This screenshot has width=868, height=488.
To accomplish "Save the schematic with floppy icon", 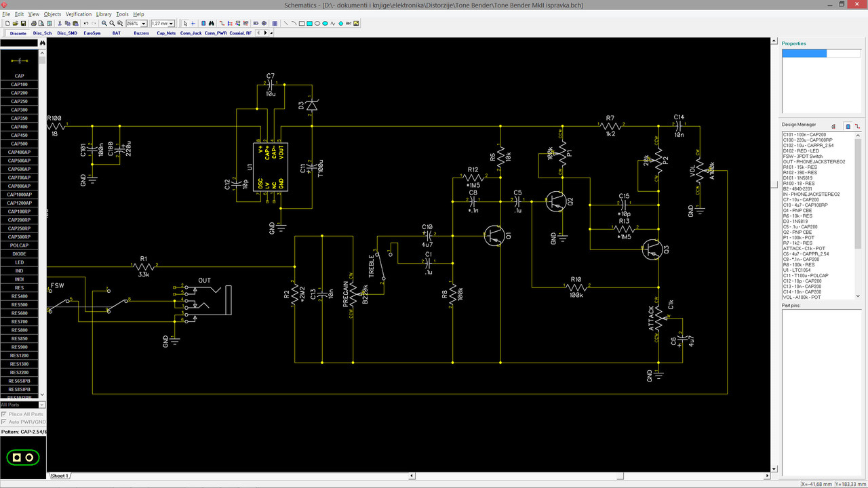I will click(23, 23).
